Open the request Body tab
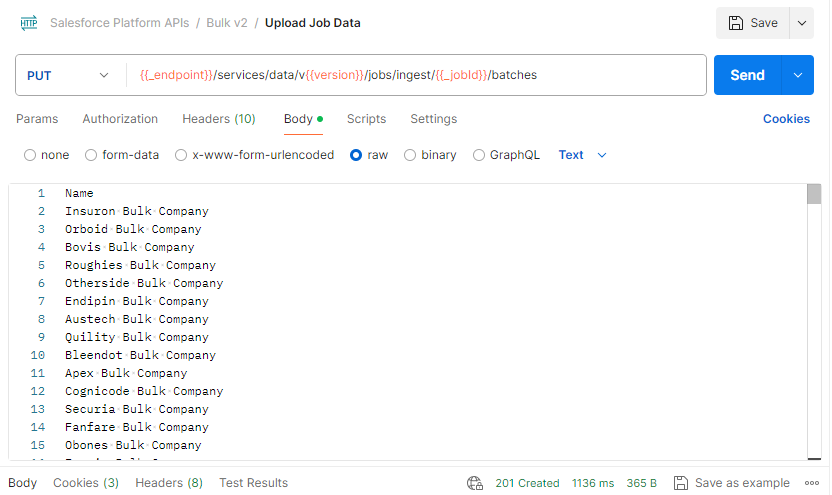Image resolution: width=832 pixels, height=495 pixels. pyautogui.click(x=303, y=119)
